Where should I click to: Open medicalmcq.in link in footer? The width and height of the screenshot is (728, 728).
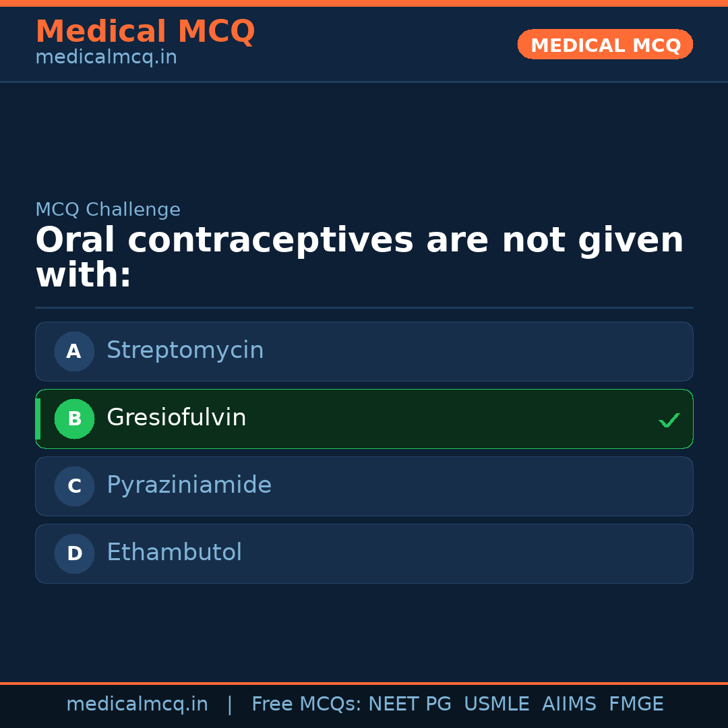coord(137,704)
